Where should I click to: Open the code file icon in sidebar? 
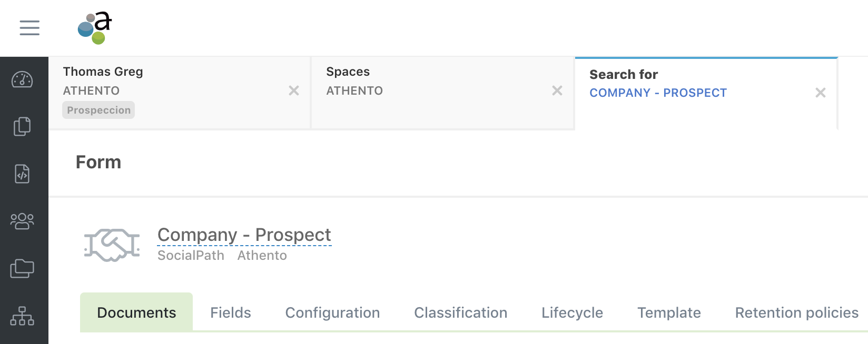tap(22, 174)
